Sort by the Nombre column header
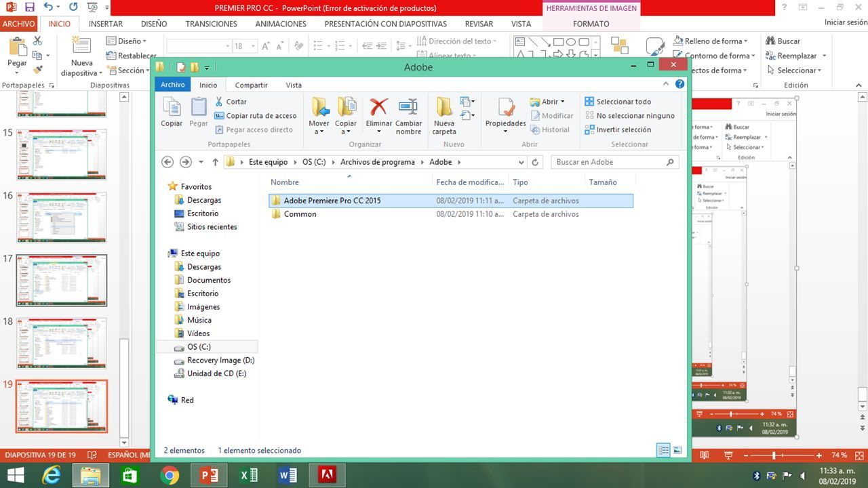Screen dimensions: 868x488 point(284,182)
